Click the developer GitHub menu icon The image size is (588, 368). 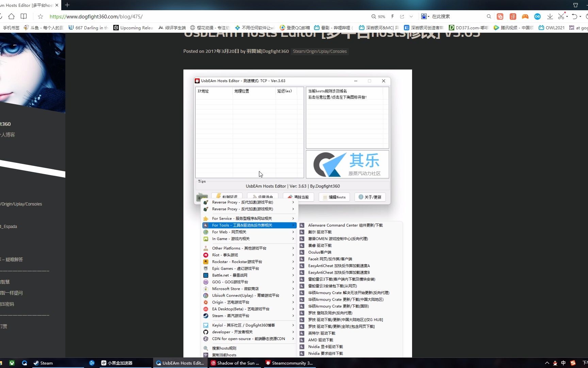tap(206, 332)
